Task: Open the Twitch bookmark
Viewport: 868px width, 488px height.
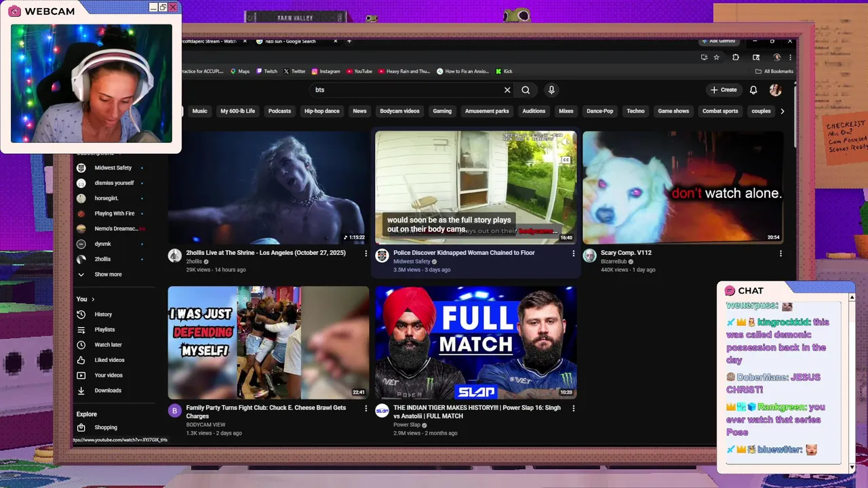Action: (267, 71)
